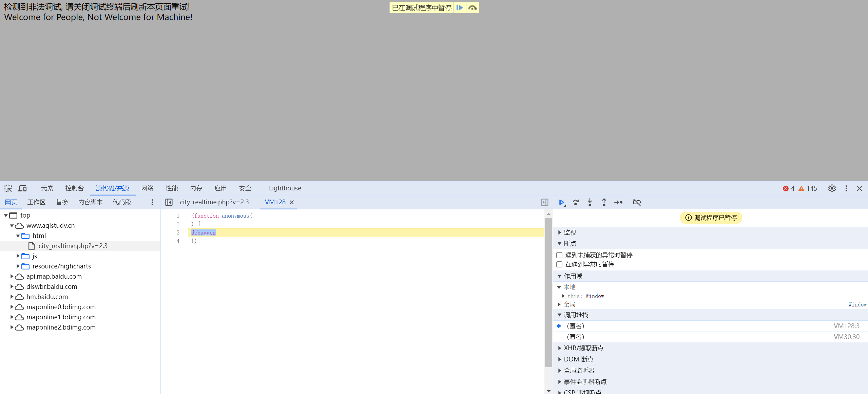The height and width of the screenshot is (394, 868).
Task: Enable pause on caught exceptions checkbox
Action: click(560, 264)
